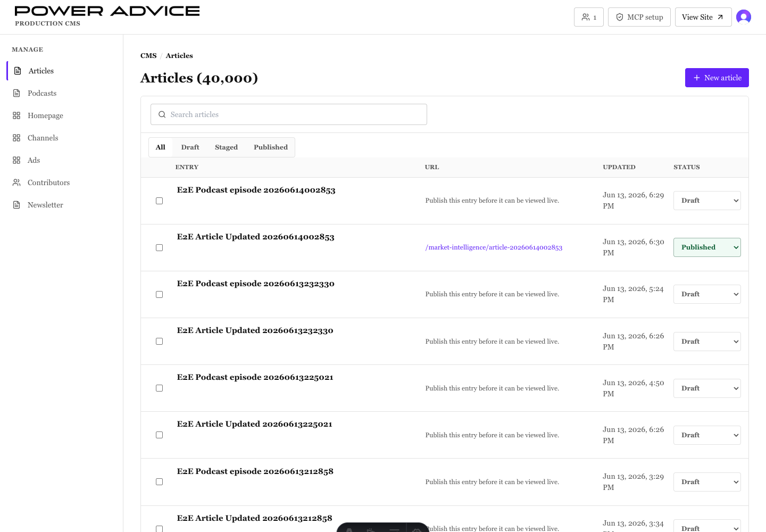Open entry E2E Podcast episode 20260613212858
Image resolution: width=766 pixels, height=532 pixels.
[x=255, y=471]
